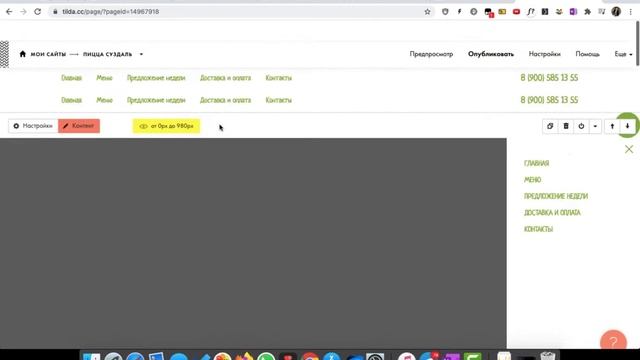This screenshot has width=640, height=360.
Task: Duplicate the block with the copy icon
Action: 550,126
